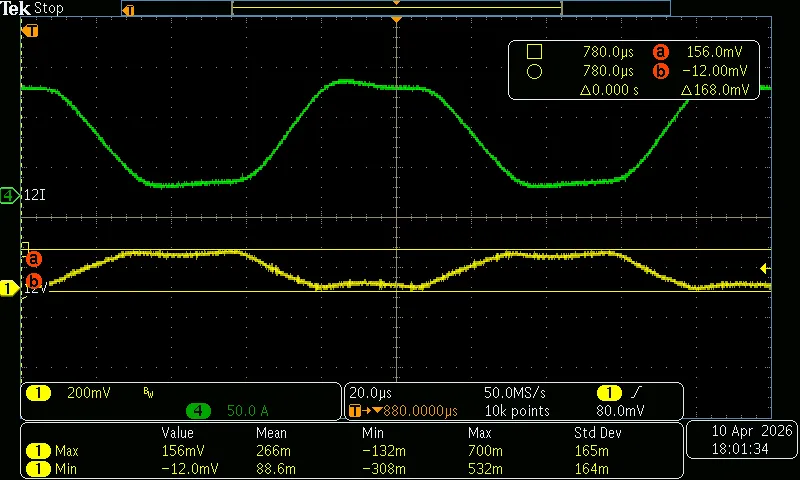Click the square cursor symbol in readout
Image resolution: width=800 pixels, height=480 pixels.
click(534, 52)
